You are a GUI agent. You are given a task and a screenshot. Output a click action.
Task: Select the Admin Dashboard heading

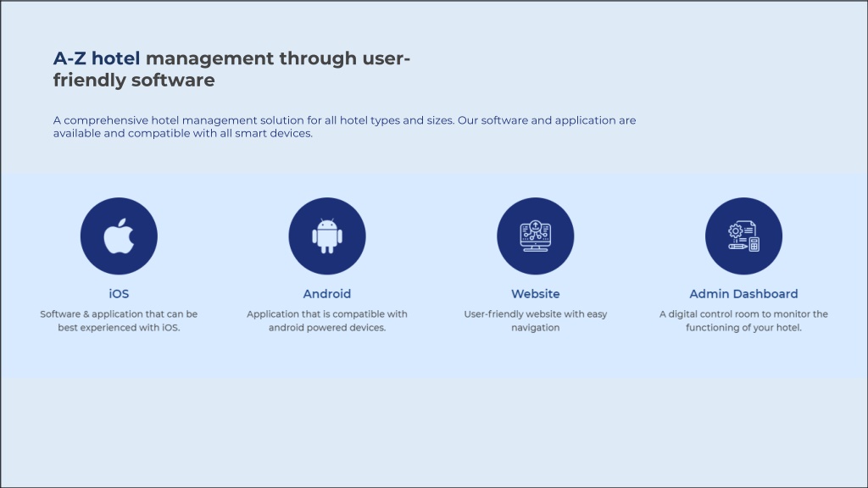[743, 294]
